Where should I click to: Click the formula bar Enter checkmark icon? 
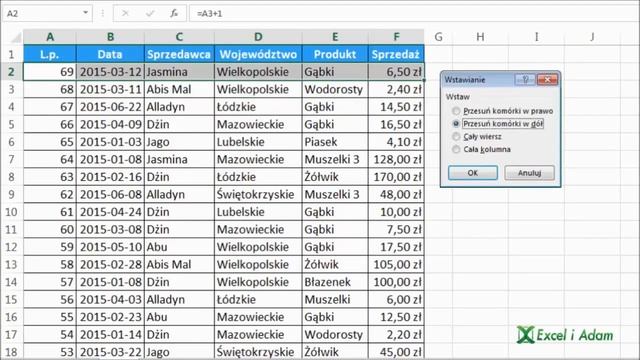tap(149, 13)
